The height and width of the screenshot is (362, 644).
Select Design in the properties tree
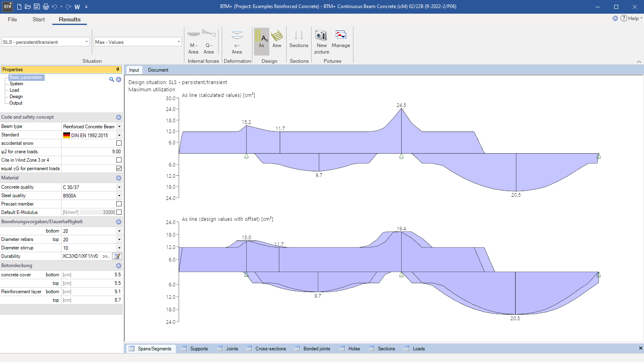[x=16, y=97]
